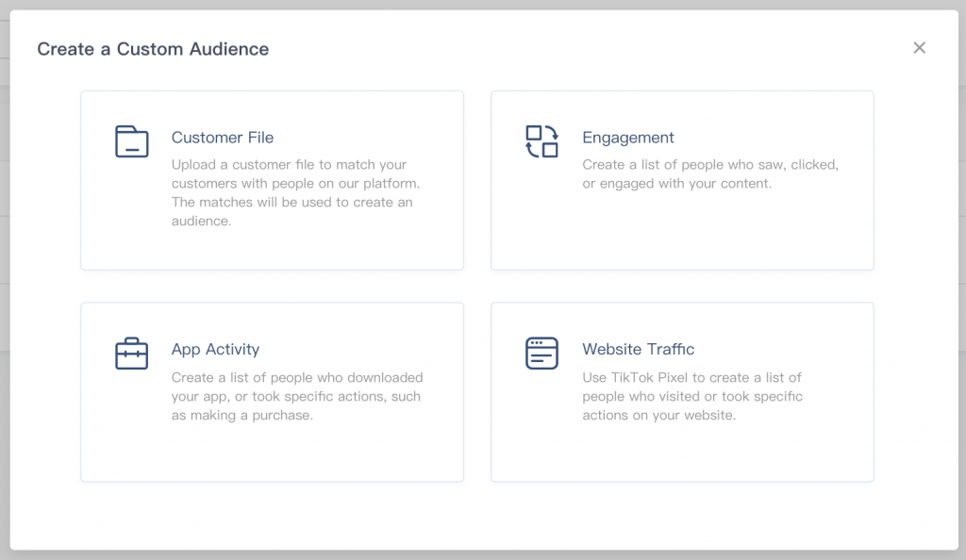Pick the App Activity heading

[216, 350]
